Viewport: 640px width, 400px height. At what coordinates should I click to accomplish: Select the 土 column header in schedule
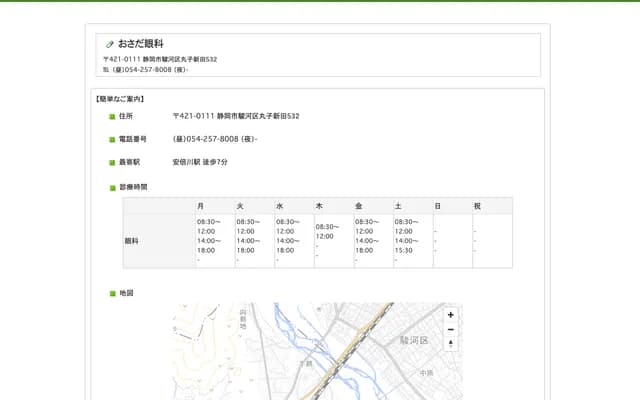point(399,206)
